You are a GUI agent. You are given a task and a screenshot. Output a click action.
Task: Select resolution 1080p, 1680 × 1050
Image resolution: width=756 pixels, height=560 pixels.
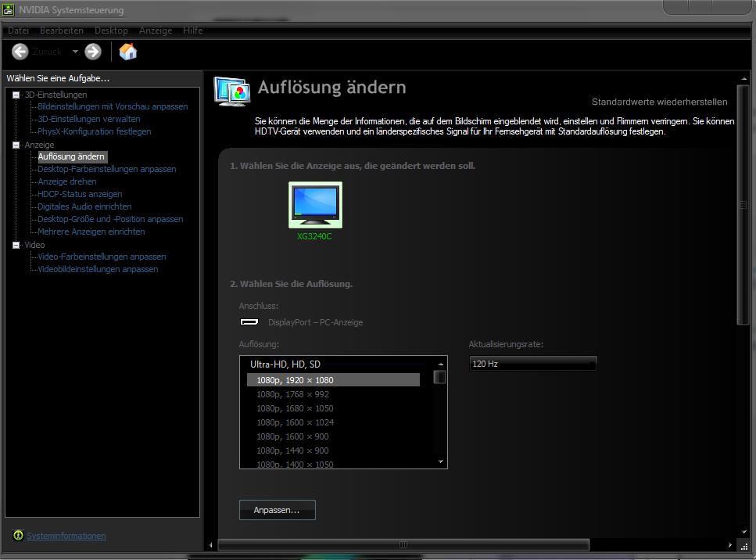(x=333, y=408)
